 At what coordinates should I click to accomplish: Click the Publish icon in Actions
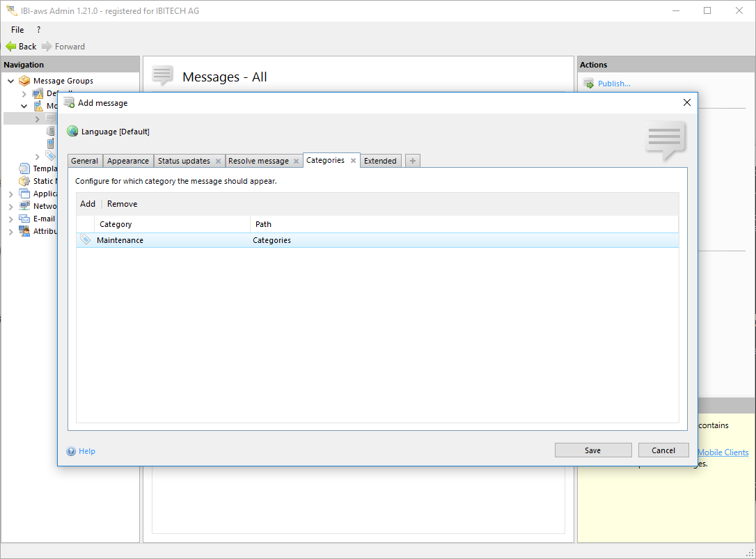pyautogui.click(x=588, y=84)
